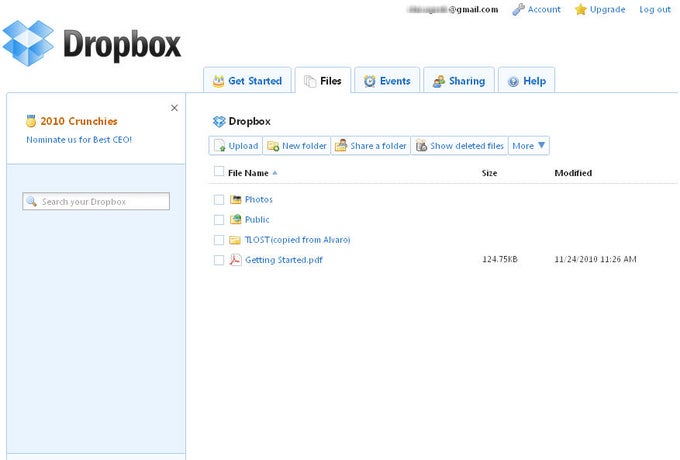This screenshot has width=680, height=460.
Task: Click the Public folder globe icon
Action: [x=235, y=219]
